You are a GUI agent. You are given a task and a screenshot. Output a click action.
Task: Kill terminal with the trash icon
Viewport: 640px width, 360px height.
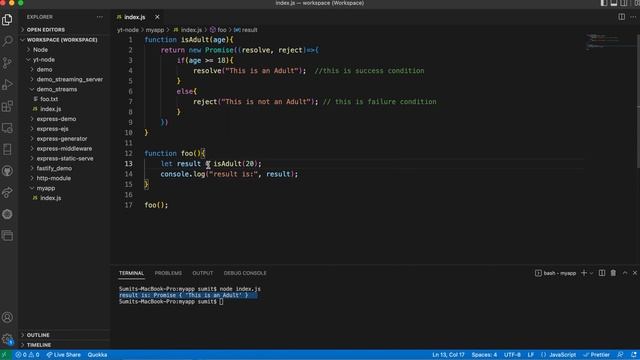coord(613,273)
